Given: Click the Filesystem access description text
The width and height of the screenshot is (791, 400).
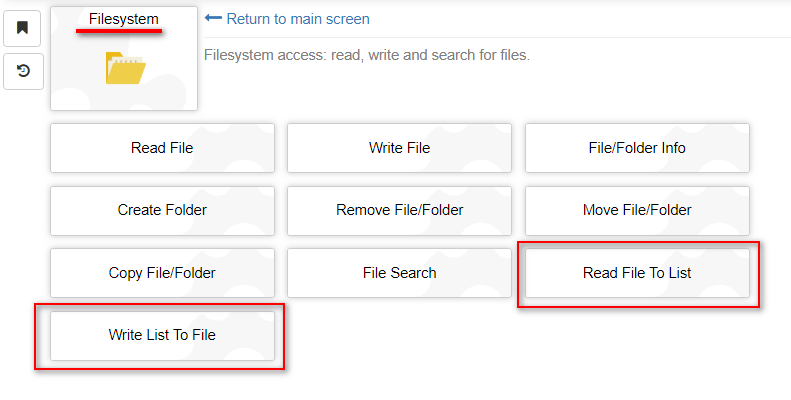Looking at the screenshot, I should [x=366, y=54].
